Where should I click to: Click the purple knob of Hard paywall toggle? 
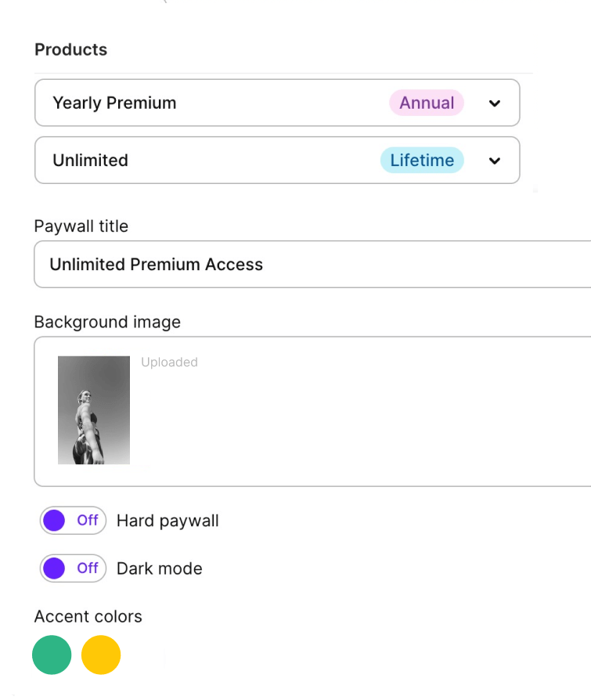[x=55, y=521]
